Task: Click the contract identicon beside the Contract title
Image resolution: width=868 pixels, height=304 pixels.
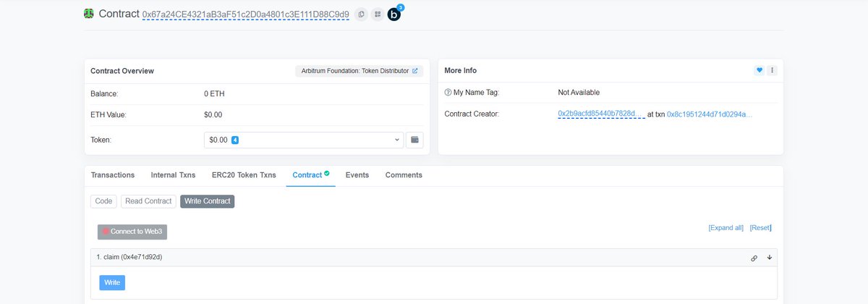Action: [x=89, y=14]
